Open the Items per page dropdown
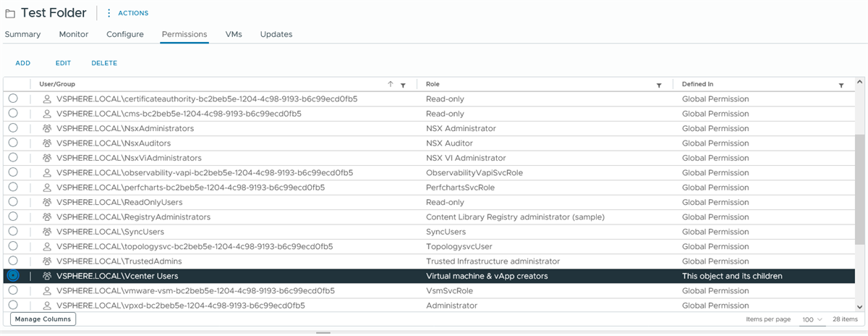Screen dimensions: 868x336 click(812, 319)
